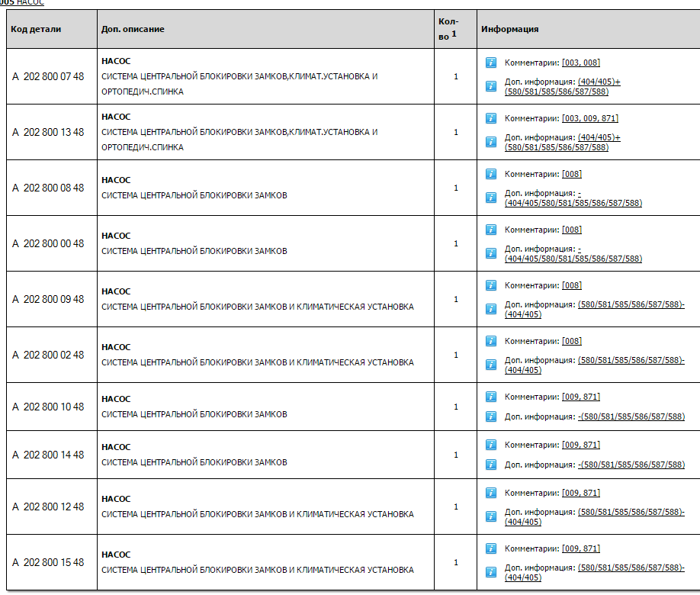
Task: Open additional info code link for A 202 800 08 48
Action: (573, 198)
